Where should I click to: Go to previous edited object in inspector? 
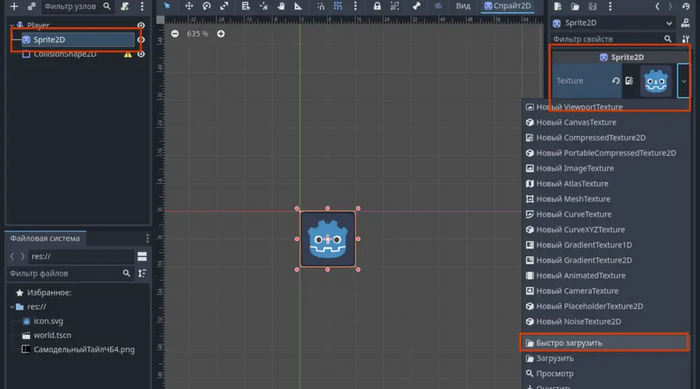tap(657, 6)
